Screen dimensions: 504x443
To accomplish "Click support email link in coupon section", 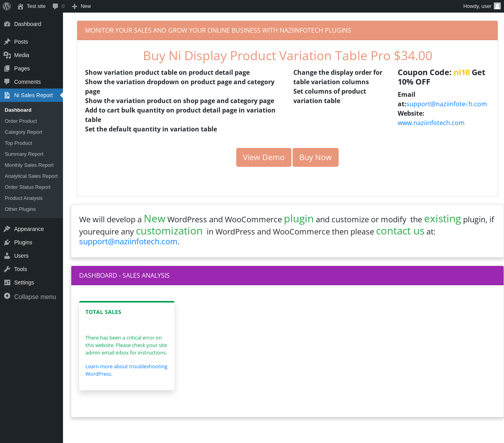I will (447, 104).
